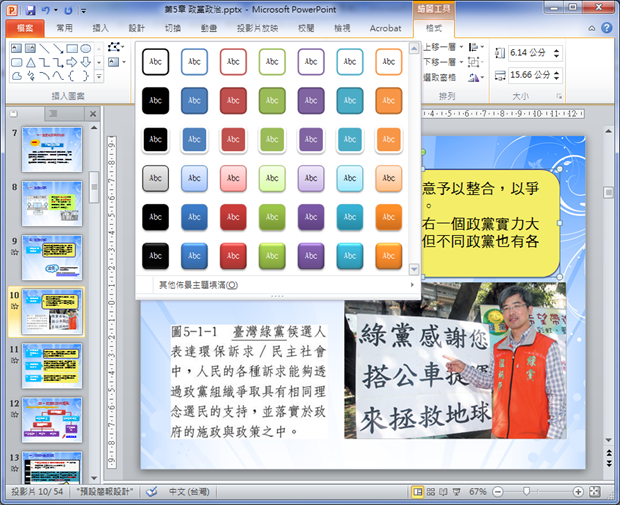
Task: Open the 檔案 file tab
Action: (x=24, y=29)
